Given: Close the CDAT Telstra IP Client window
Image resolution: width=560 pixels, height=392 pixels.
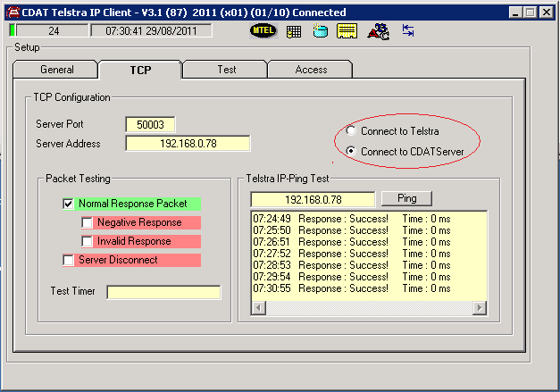Looking at the screenshot, I should coord(547,13).
